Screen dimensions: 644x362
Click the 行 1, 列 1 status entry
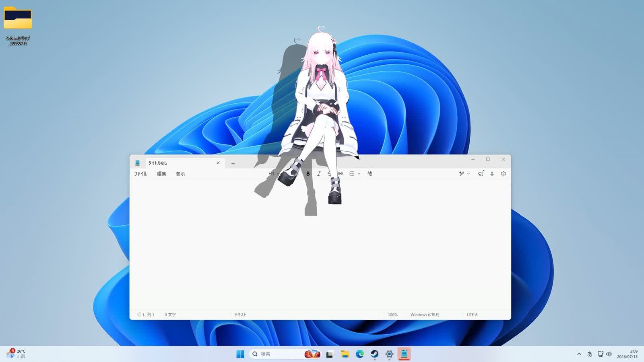pos(146,315)
